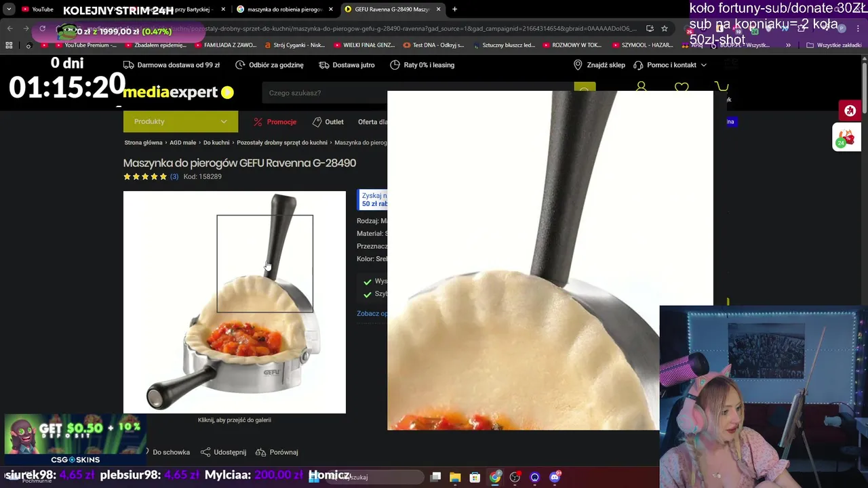Open the Do kuchni breadcrumb
Viewport: 868px width, 488px height.
point(216,143)
